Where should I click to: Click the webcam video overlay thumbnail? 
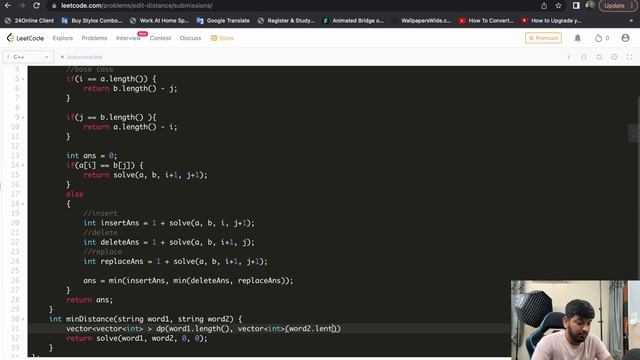[575, 320]
